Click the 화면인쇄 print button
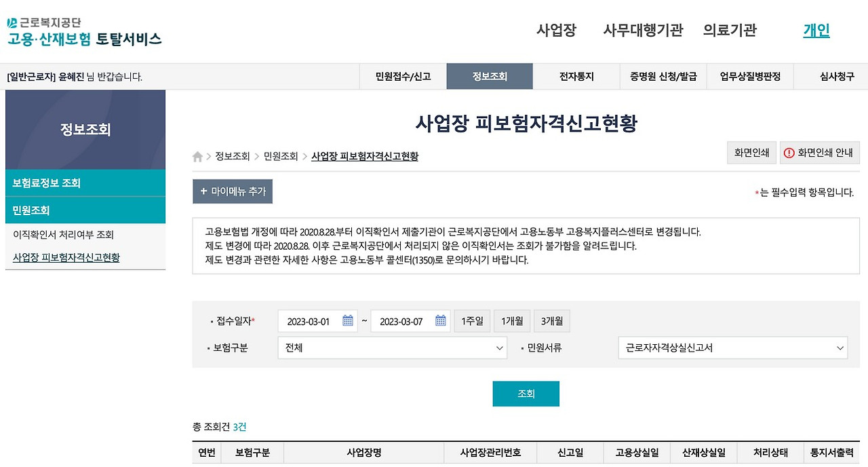Screen dimensions: 868x467 752,153
